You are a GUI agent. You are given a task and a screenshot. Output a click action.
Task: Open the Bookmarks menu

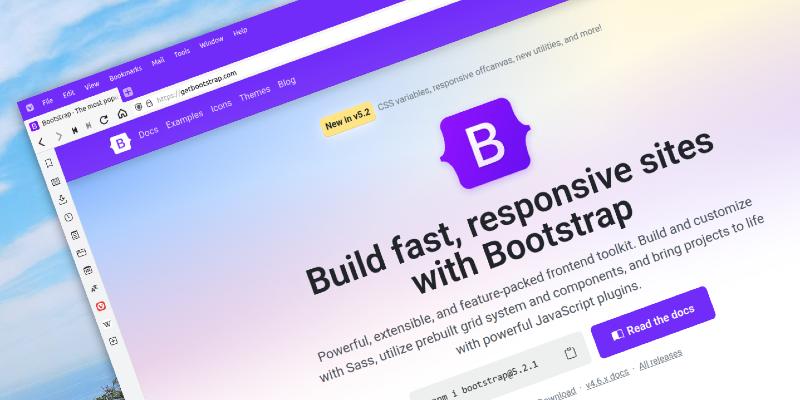click(x=126, y=73)
